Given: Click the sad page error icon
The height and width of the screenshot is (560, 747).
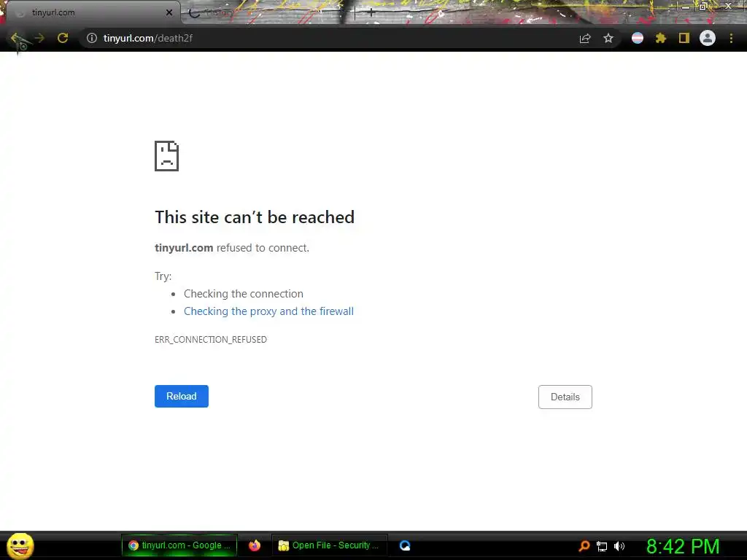Looking at the screenshot, I should tap(167, 156).
